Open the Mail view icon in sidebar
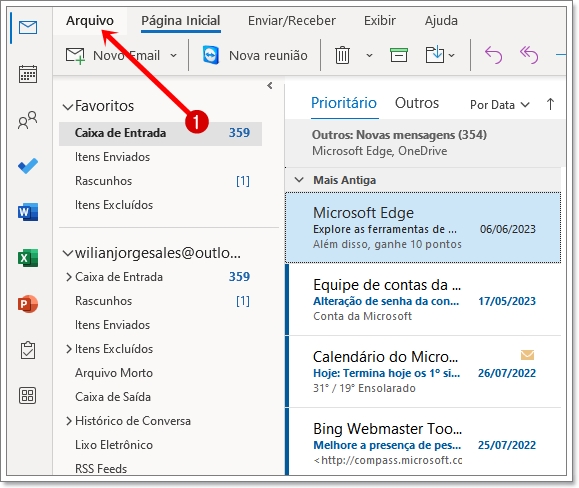The height and width of the screenshot is (488, 579). point(28,27)
